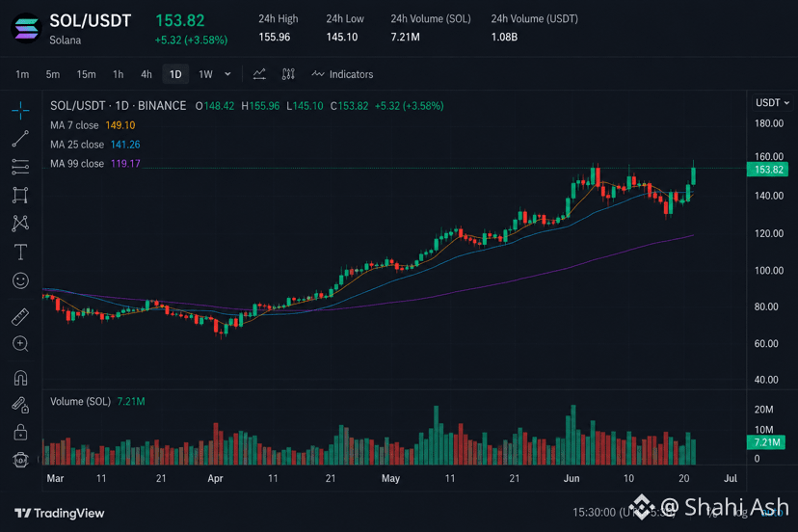
Task: Click the 180.00 price scale label
Action: (x=769, y=123)
